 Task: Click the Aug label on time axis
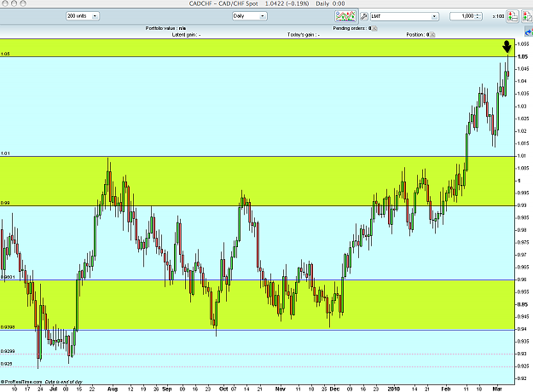click(x=113, y=389)
